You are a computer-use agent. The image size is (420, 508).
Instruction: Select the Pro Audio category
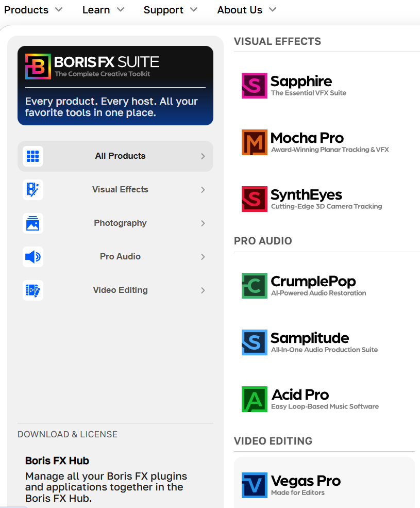tap(115, 257)
